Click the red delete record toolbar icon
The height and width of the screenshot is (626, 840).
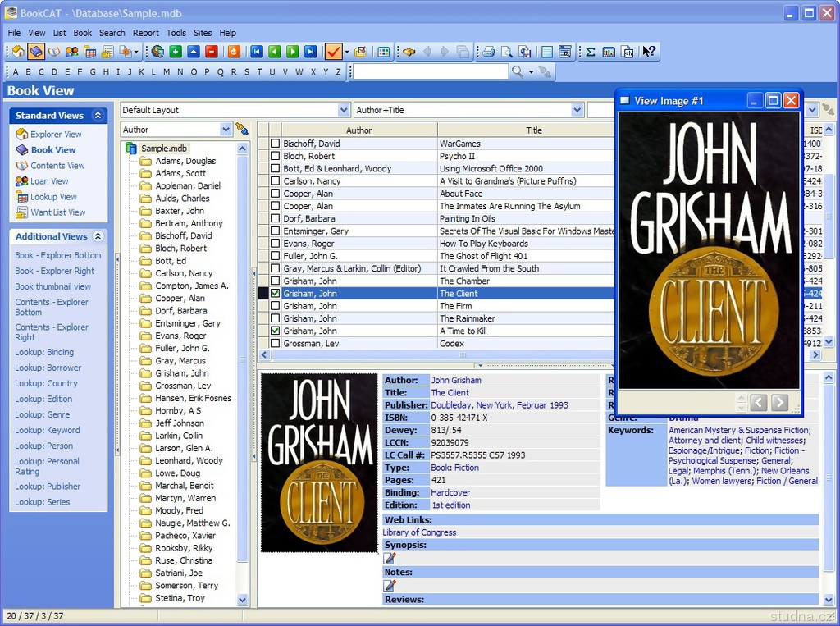[212, 52]
